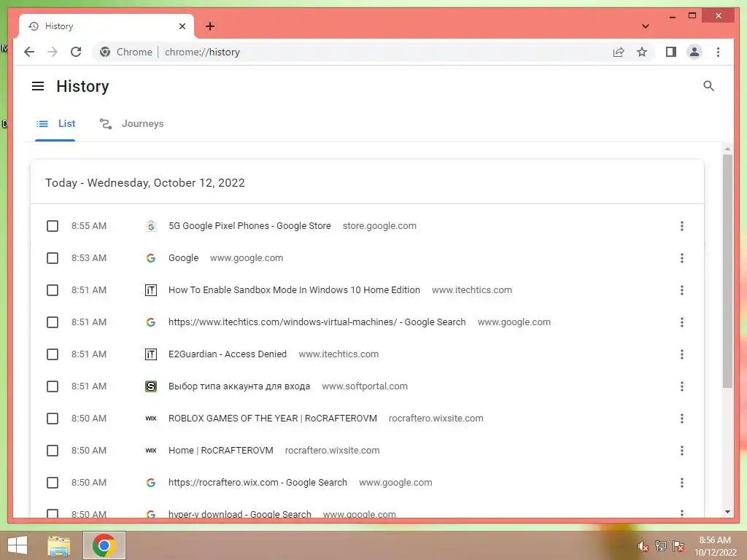Check the itechtics windows-virtual-machines search checkbox
This screenshot has height=560, width=747.
pos(53,322)
